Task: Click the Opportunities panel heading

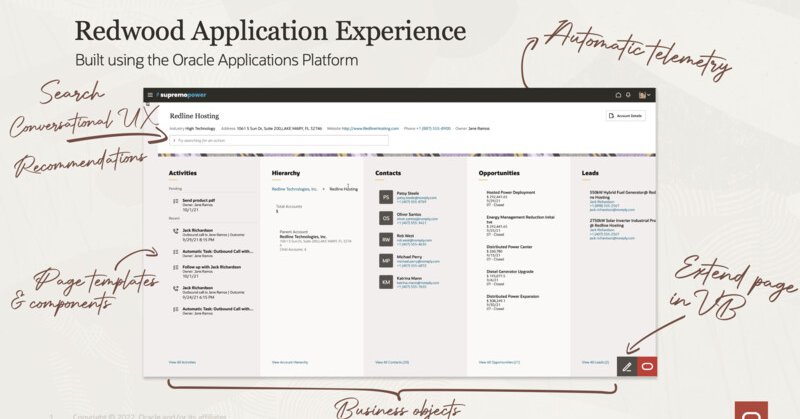Action: 499,173
